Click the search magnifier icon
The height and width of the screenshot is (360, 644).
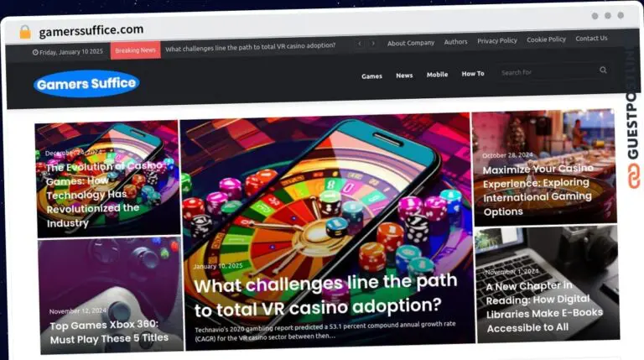(x=603, y=70)
